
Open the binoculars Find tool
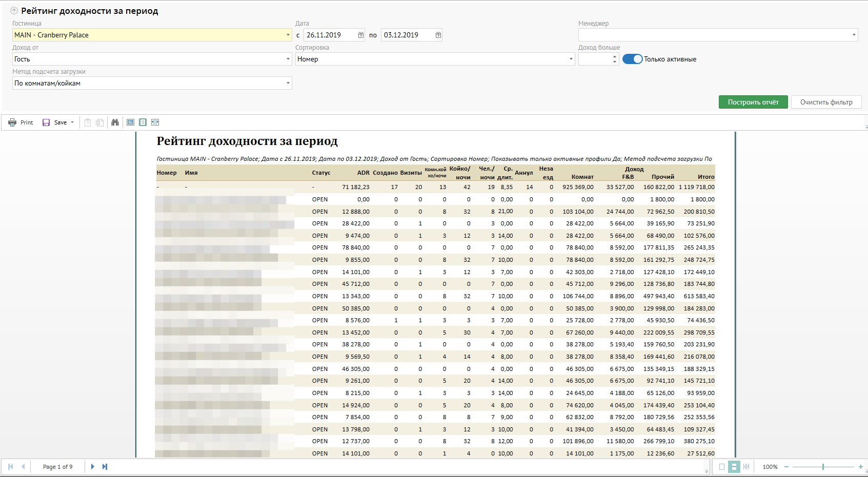tap(115, 122)
